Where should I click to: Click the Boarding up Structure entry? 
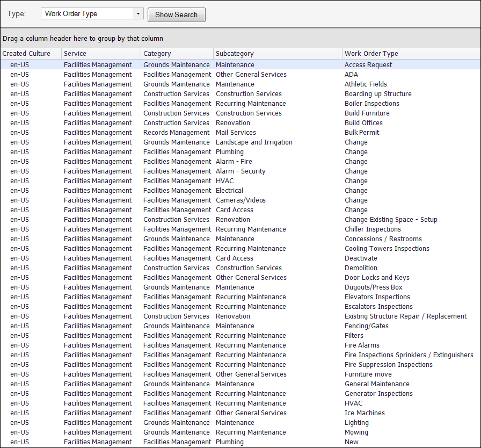378,94
